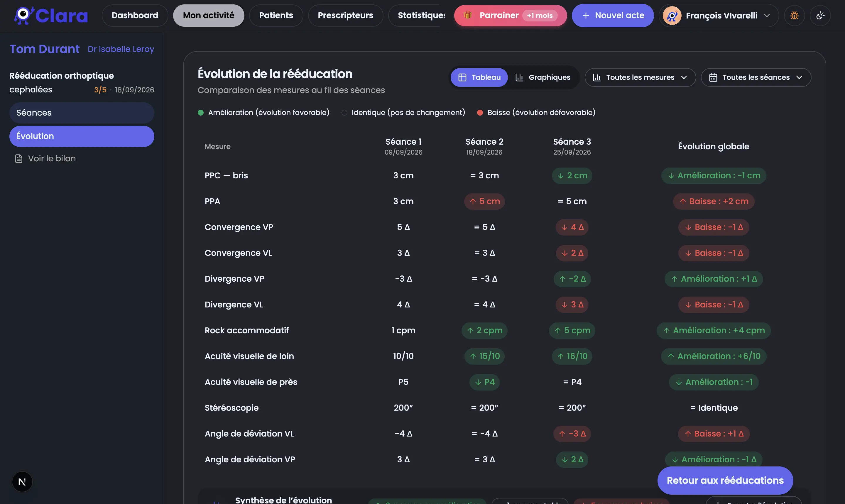The height and width of the screenshot is (504, 845).
Task: Click the red Baisse legend dot
Action: (480, 112)
